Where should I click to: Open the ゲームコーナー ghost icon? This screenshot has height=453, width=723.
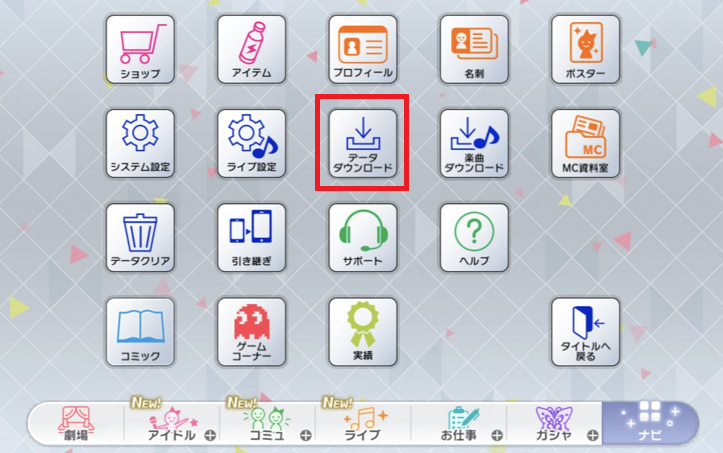point(252,332)
